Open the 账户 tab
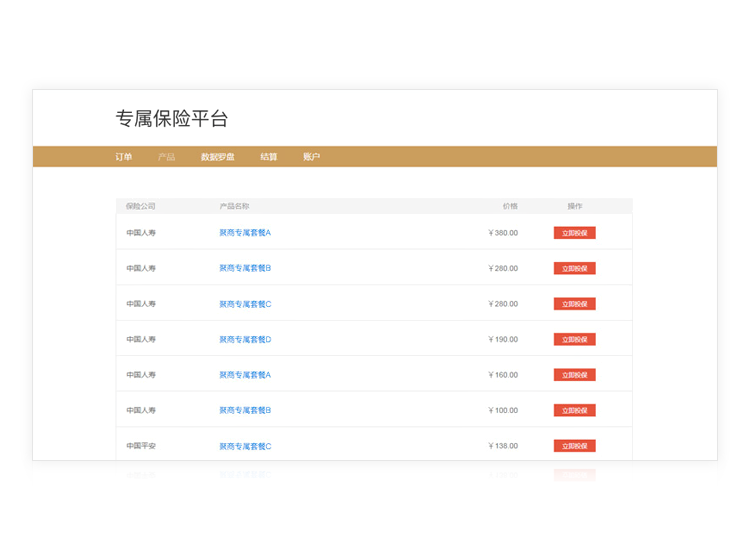 (311, 157)
